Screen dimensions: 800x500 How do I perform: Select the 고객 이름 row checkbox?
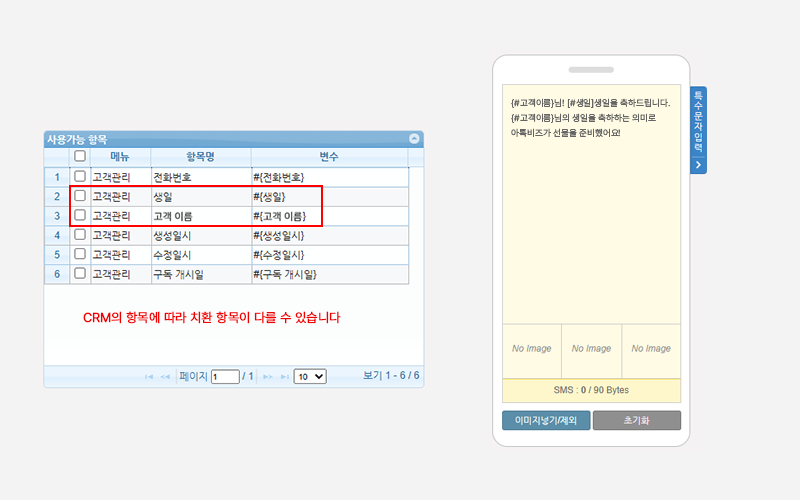(x=80, y=215)
